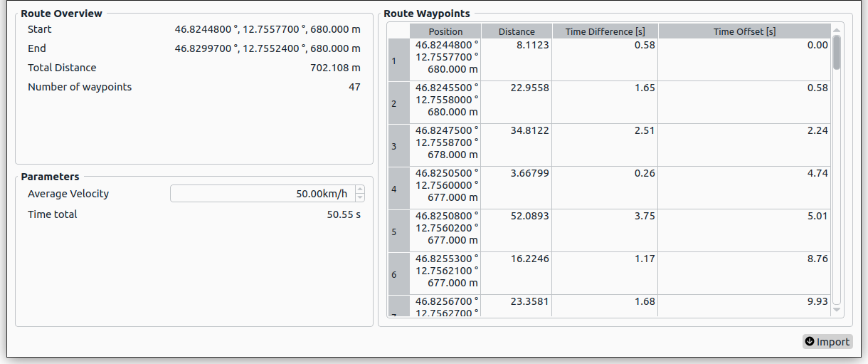
Task: Click the Distance column header
Action: tap(517, 31)
